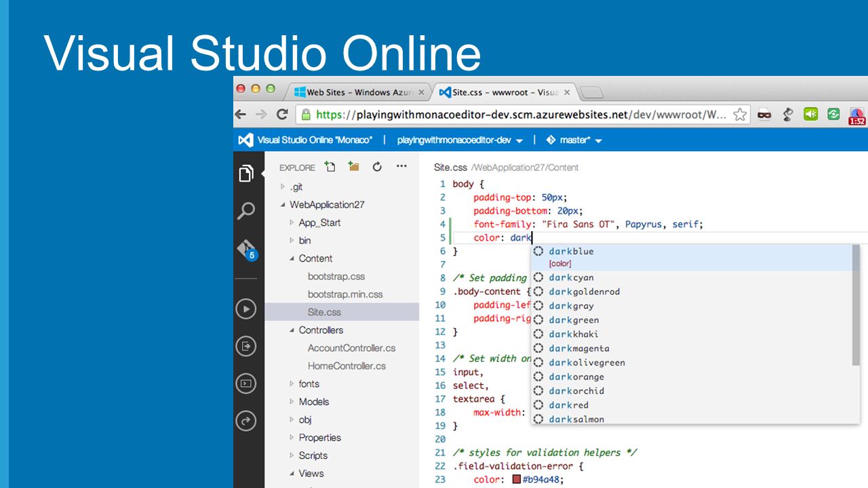The width and height of the screenshot is (868, 488).
Task: Open the console icon in sidebar
Action: tap(246, 384)
